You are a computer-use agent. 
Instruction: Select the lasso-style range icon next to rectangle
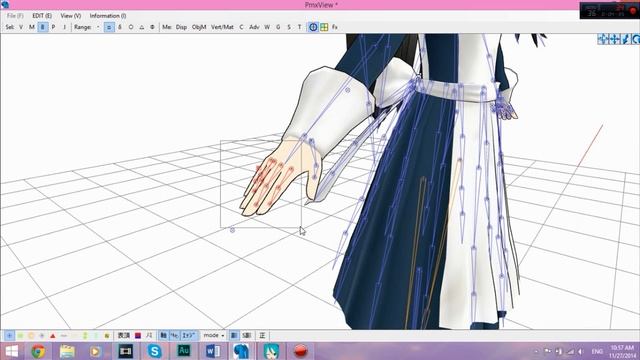pyautogui.click(x=120, y=27)
